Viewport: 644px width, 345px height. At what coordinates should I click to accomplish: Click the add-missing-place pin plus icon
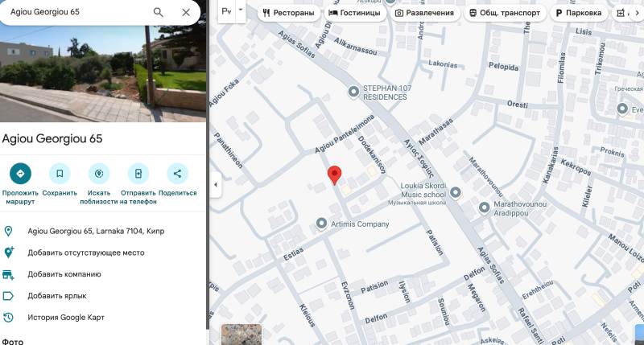pos(9,253)
